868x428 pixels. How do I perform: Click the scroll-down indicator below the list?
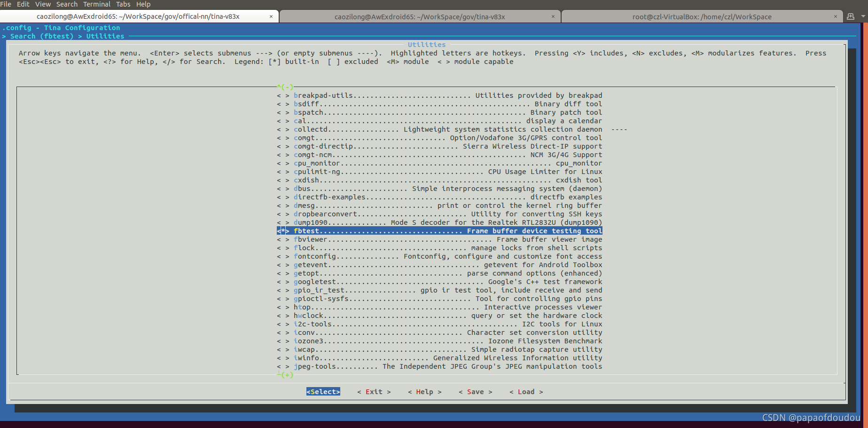click(285, 375)
